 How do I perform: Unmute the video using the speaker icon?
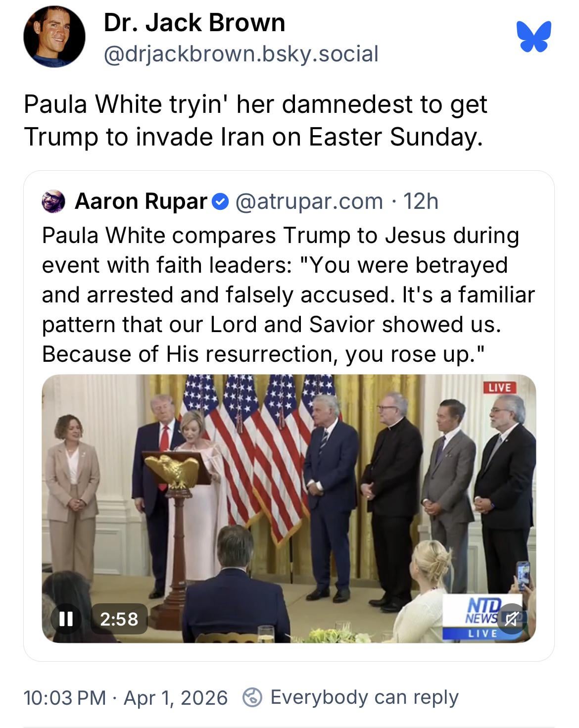tap(510, 619)
